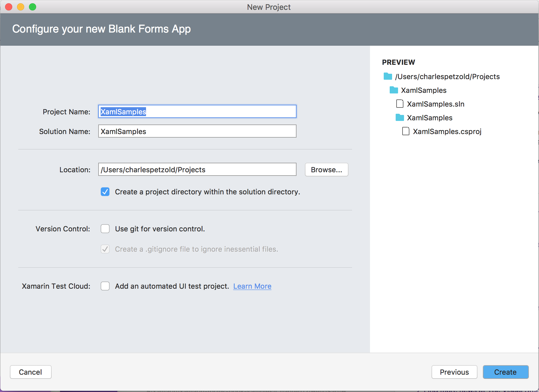Image resolution: width=539 pixels, height=392 pixels.
Task: Click the green zoom button on the window
Action: [33, 7]
